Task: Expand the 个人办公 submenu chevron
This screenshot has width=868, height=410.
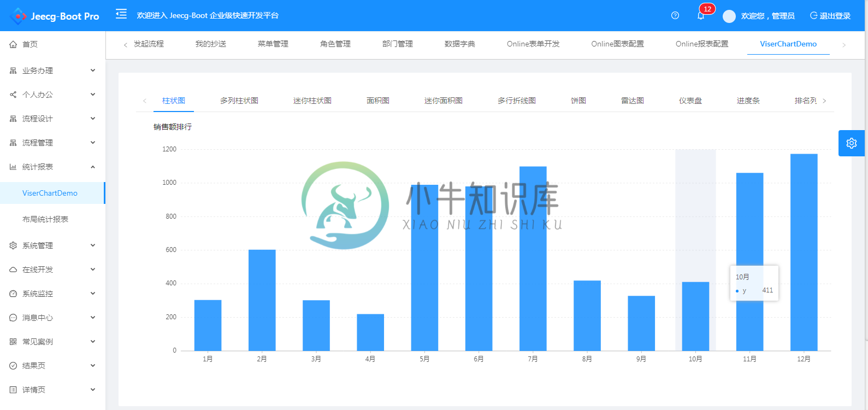Action: (93, 95)
